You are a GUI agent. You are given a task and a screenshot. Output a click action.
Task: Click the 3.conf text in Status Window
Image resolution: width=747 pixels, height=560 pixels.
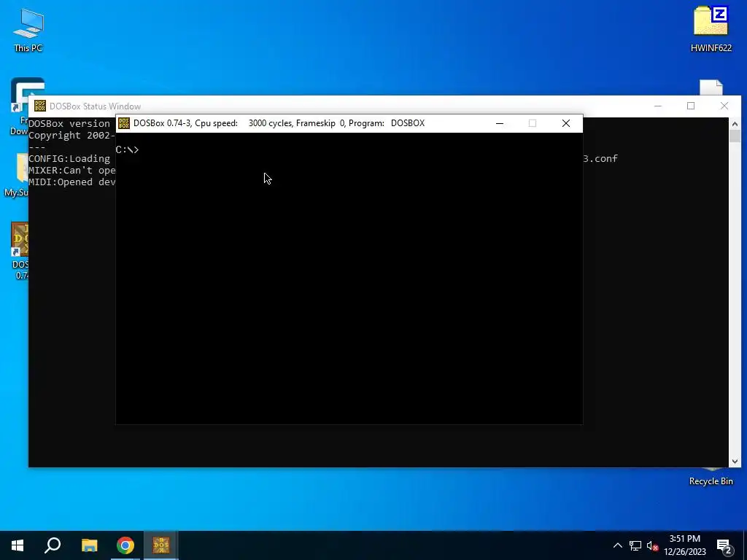tap(600, 158)
